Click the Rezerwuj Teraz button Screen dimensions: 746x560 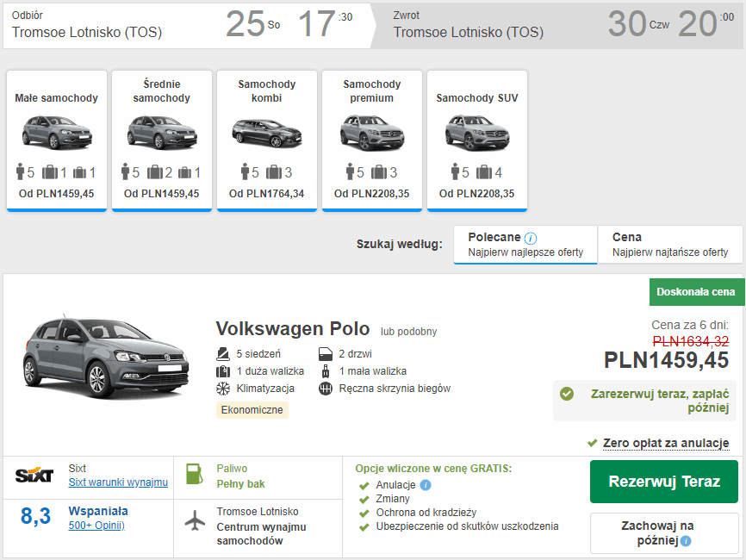664,482
